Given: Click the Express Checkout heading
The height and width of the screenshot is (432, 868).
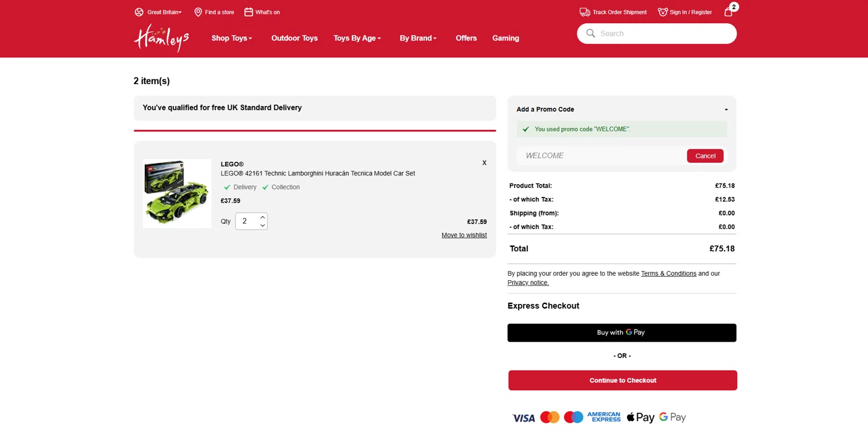Looking at the screenshot, I should [x=543, y=306].
